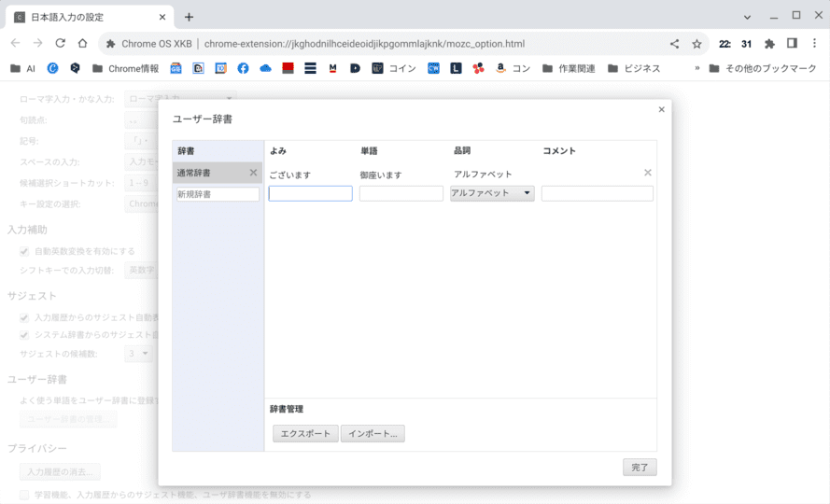Bookmark this page with the star icon
830x504 pixels.
click(x=696, y=44)
